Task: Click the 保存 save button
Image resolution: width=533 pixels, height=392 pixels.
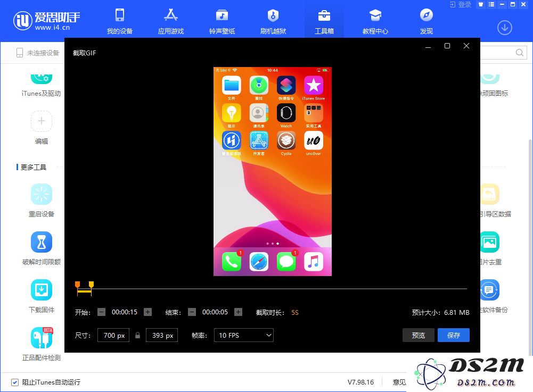Action: [x=454, y=335]
